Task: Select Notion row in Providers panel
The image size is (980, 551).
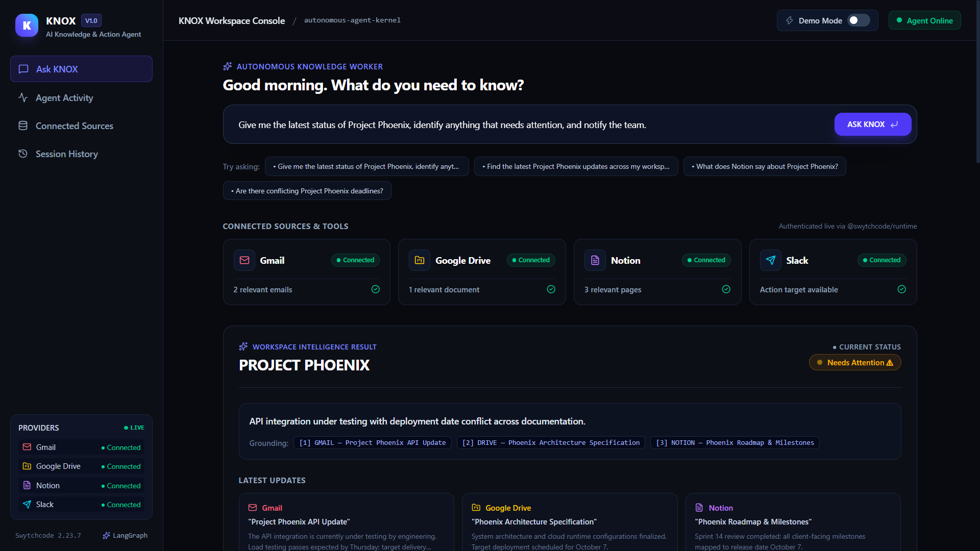Action: click(81, 485)
